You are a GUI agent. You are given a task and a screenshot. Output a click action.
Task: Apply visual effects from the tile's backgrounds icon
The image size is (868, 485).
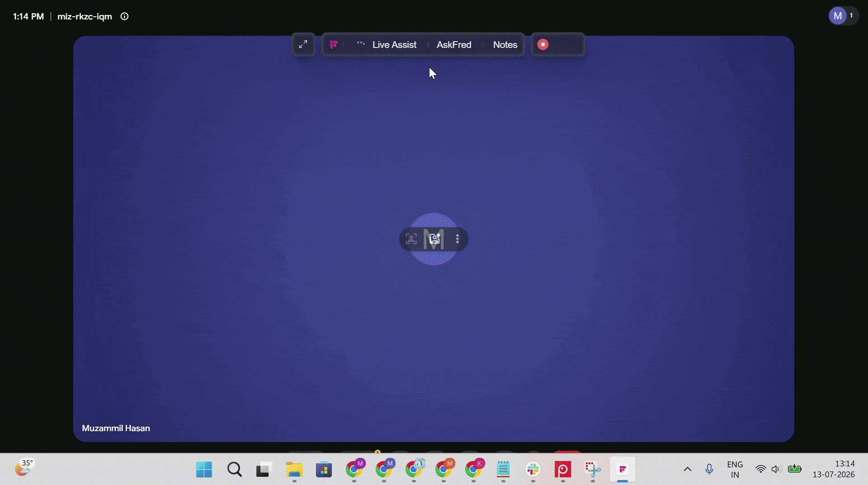tap(434, 239)
